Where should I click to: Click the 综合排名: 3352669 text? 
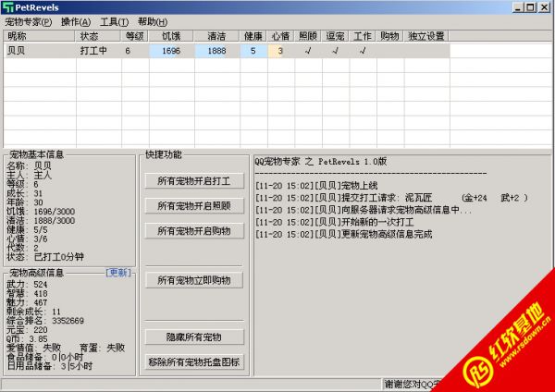(45, 321)
